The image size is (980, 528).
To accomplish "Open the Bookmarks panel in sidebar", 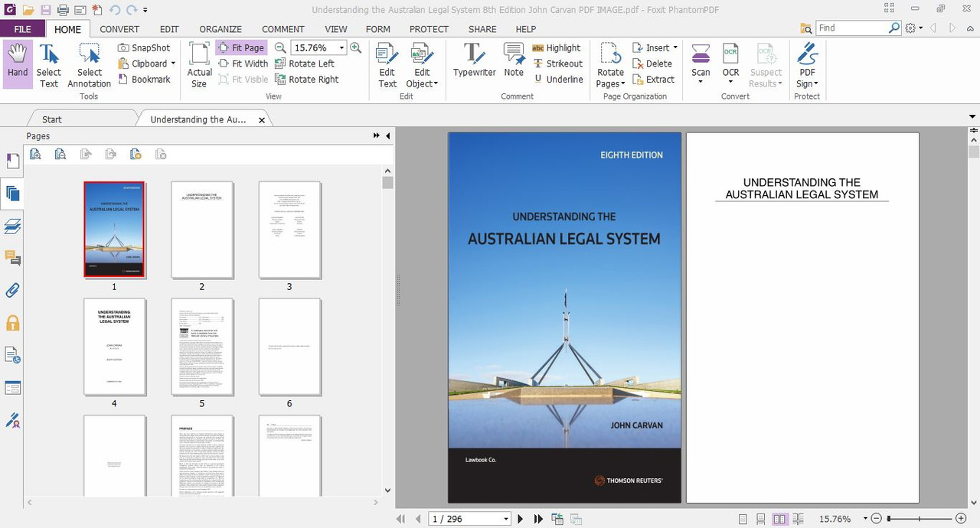I will [x=12, y=161].
